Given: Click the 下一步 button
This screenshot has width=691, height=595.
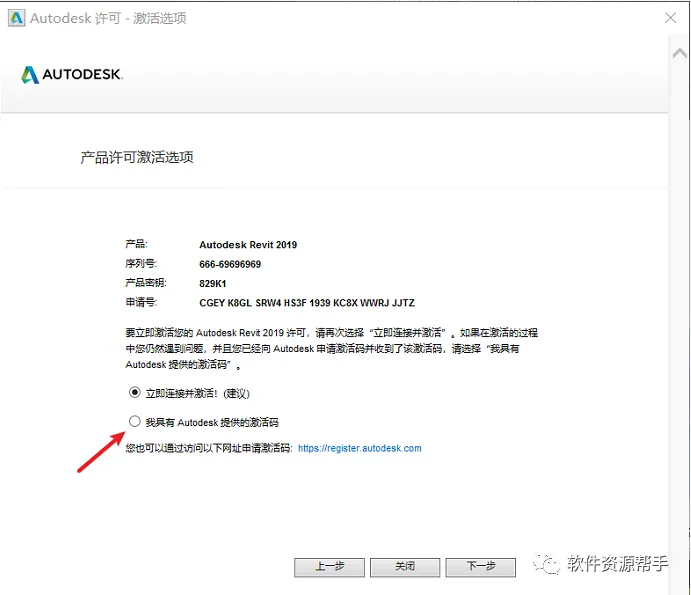Looking at the screenshot, I should 481,567.
